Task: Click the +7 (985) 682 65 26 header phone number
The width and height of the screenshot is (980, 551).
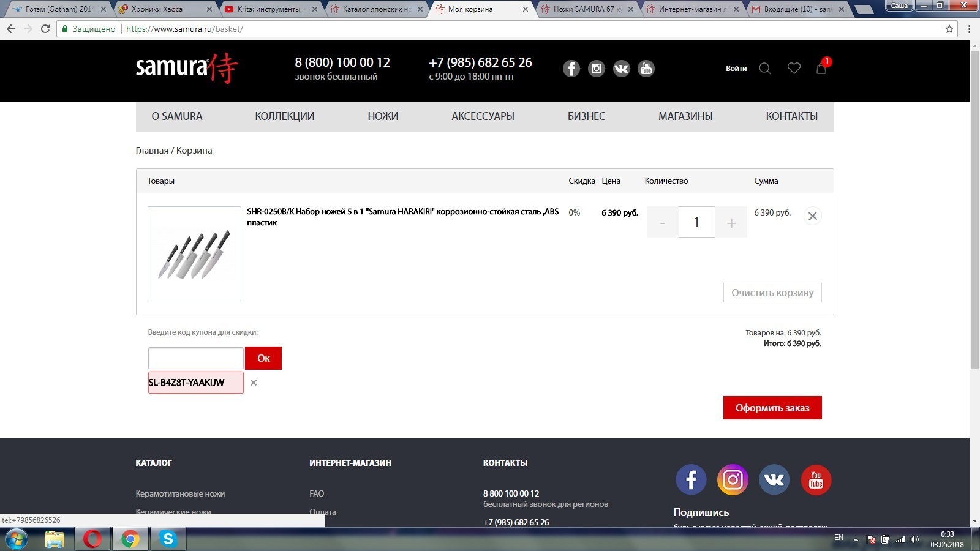Action: click(480, 62)
